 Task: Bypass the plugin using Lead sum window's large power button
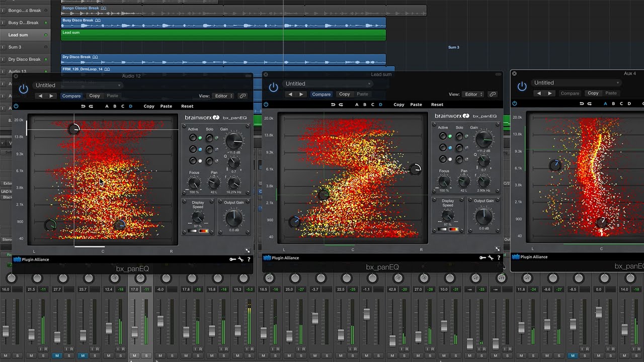click(x=273, y=87)
